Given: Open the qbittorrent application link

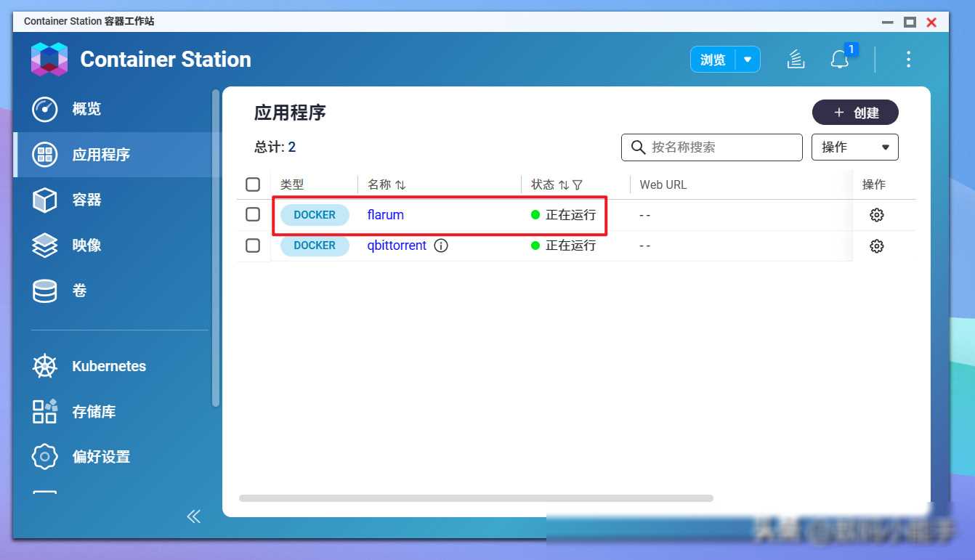Looking at the screenshot, I should tap(397, 245).
